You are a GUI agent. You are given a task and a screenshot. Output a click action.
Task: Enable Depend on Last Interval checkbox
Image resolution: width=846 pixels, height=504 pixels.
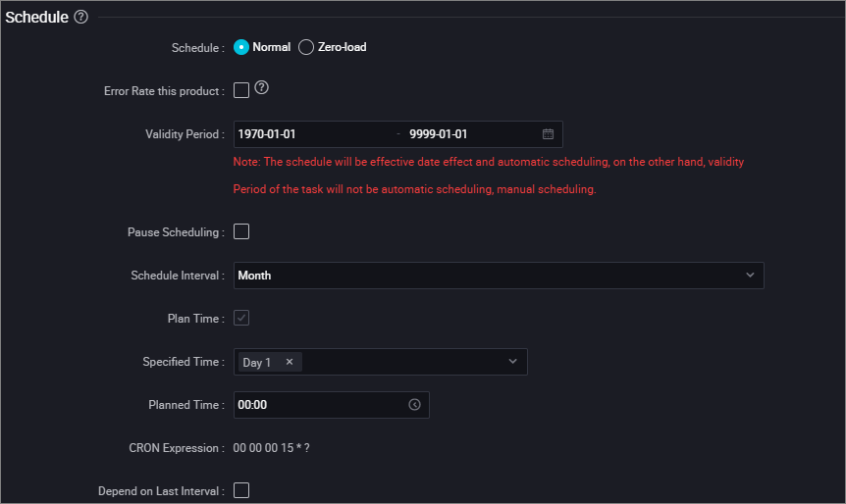click(241, 490)
